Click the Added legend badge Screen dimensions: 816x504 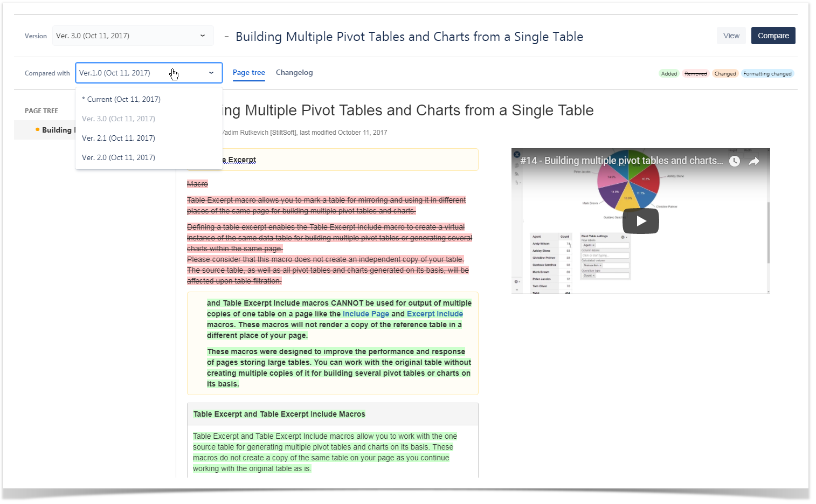click(669, 74)
